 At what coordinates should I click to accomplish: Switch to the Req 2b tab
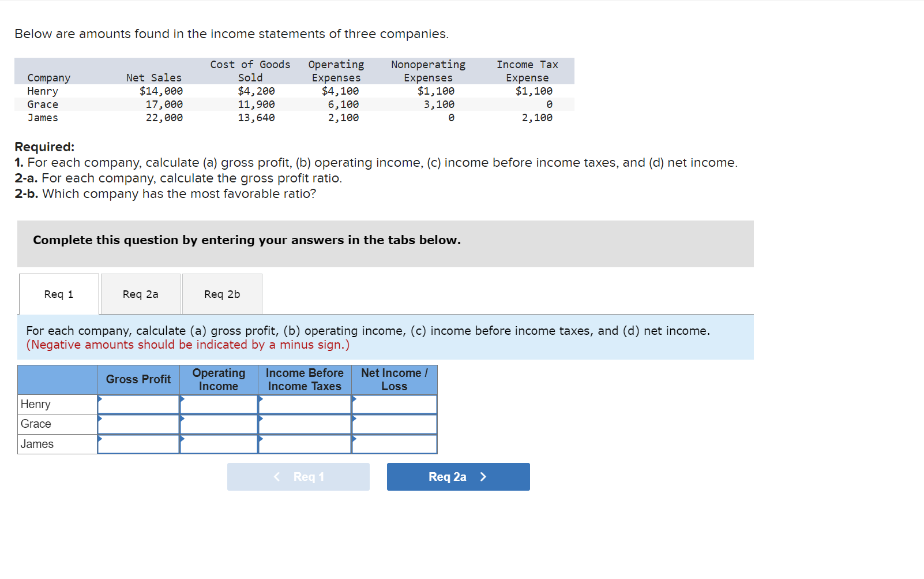coord(221,294)
